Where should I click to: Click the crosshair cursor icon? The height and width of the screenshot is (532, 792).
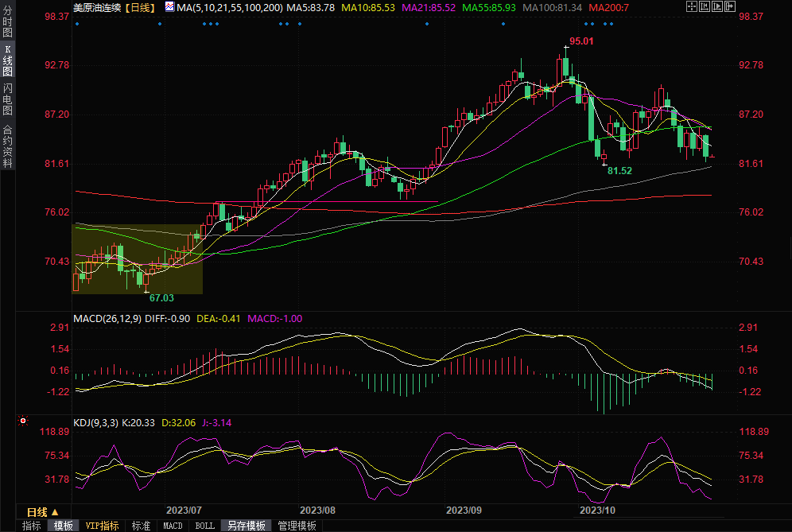[x=692, y=7]
